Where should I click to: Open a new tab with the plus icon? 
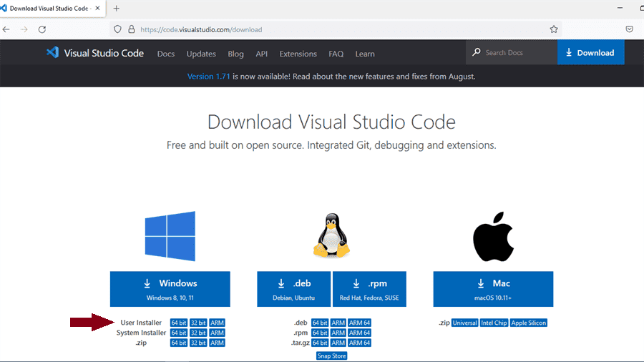(116, 8)
